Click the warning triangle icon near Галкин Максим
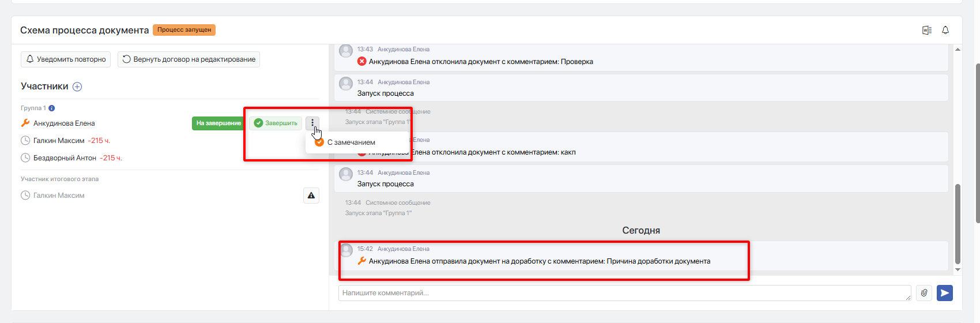The image size is (980, 323). click(x=311, y=196)
